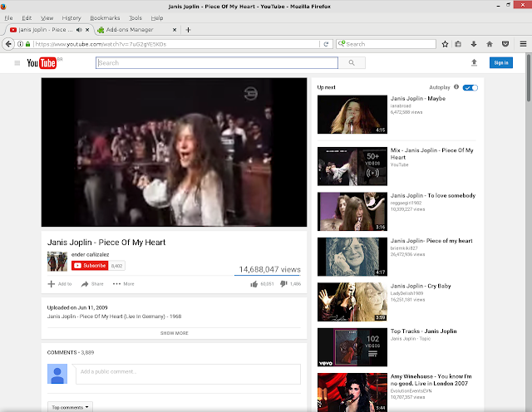Screen dimensions: 532x412
Task: Click the Maybe video thumbnail
Action: (x=352, y=115)
